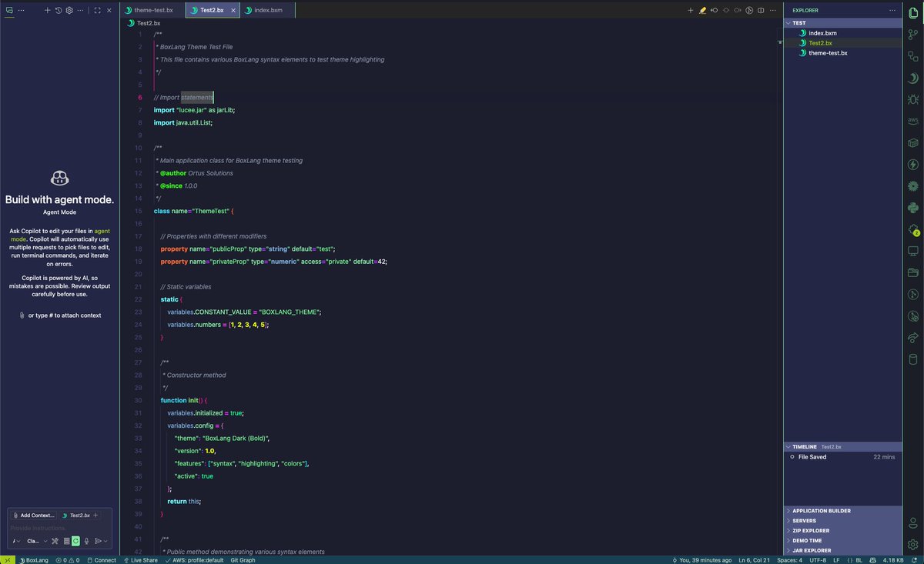Open the Python icon in activity bar
Screen dimensions: 924x564
coord(913,208)
